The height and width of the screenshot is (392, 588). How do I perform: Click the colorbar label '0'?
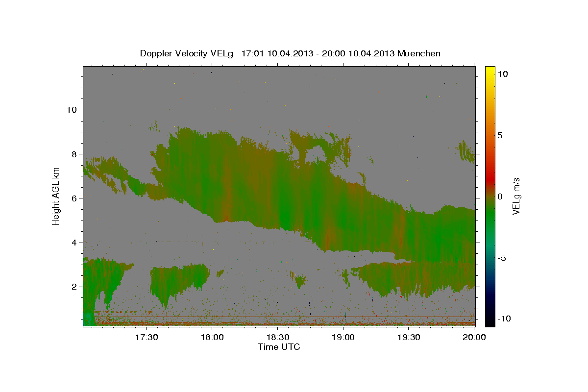click(x=500, y=196)
